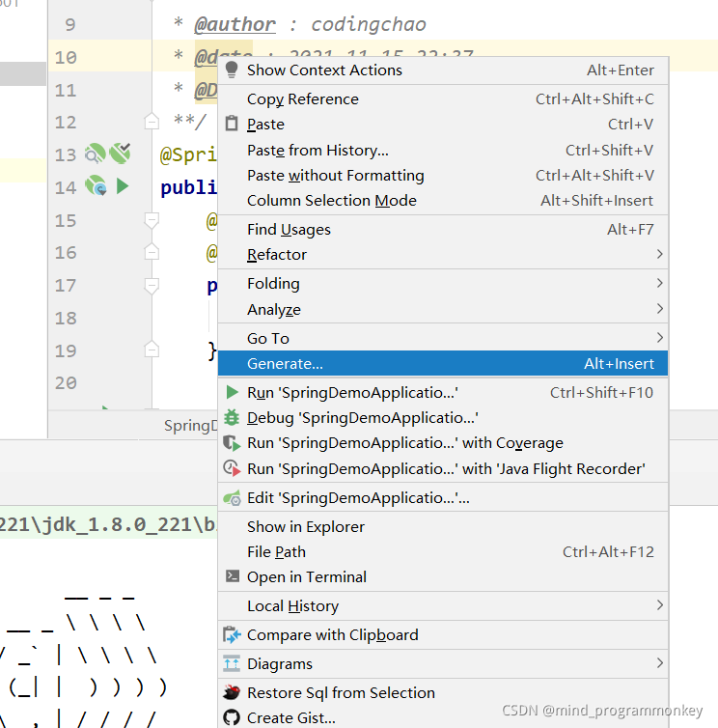The image size is (718, 728).
Task: Click the GitHub icon beside Create Gist
Action: [x=232, y=717]
